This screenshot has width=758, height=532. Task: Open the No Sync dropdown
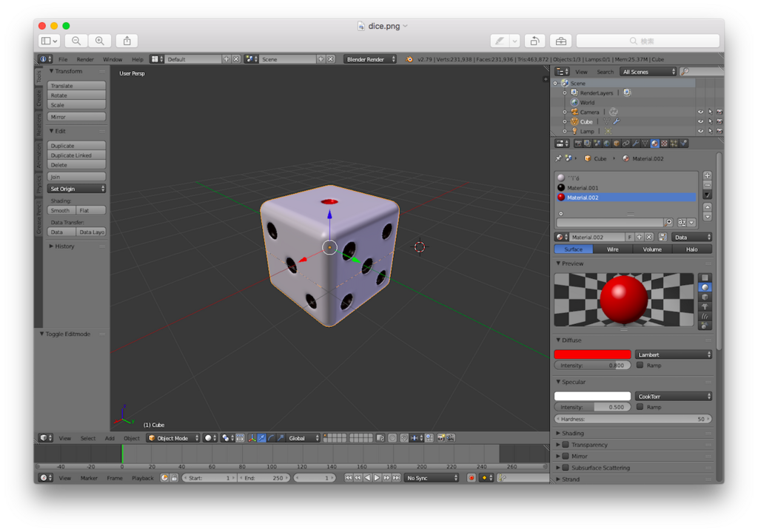pyautogui.click(x=432, y=478)
